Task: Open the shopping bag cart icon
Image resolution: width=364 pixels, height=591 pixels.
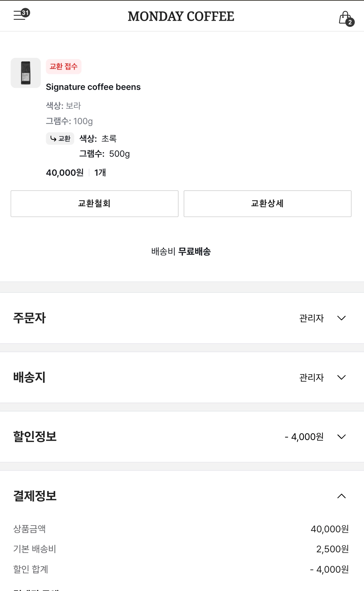Action: tap(345, 17)
